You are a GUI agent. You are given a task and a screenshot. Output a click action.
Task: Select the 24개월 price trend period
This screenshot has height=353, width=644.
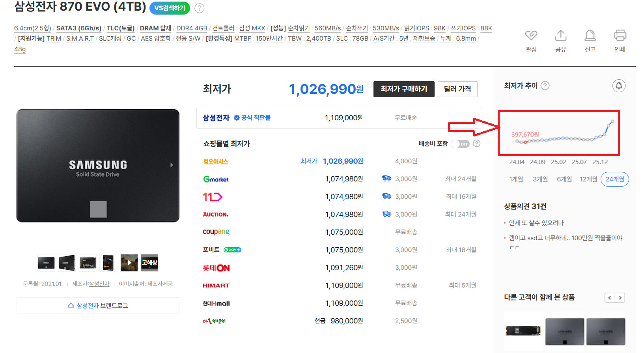click(x=615, y=179)
